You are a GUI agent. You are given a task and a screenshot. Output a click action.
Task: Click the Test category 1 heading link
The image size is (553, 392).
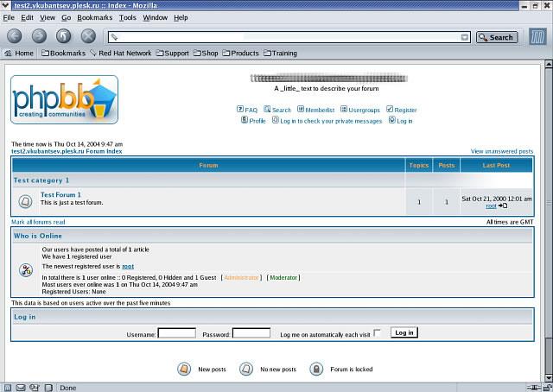point(41,180)
